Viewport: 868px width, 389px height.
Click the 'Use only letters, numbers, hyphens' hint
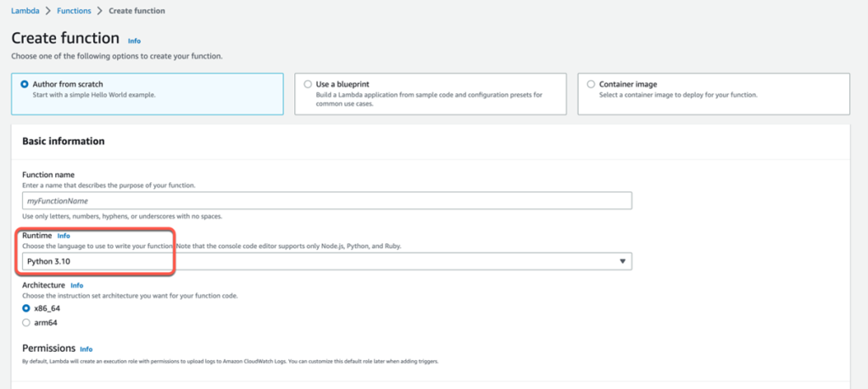tap(122, 216)
